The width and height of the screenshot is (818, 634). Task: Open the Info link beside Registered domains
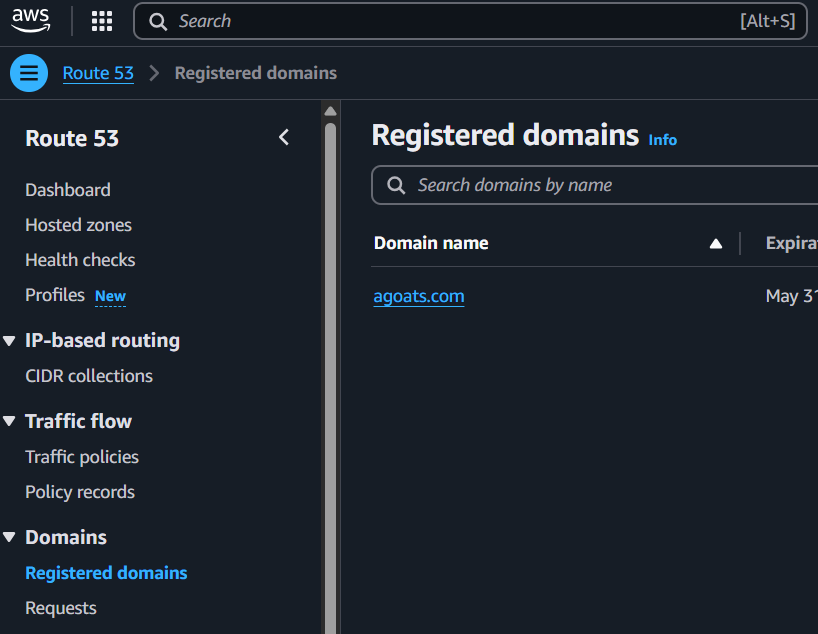[x=662, y=140]
